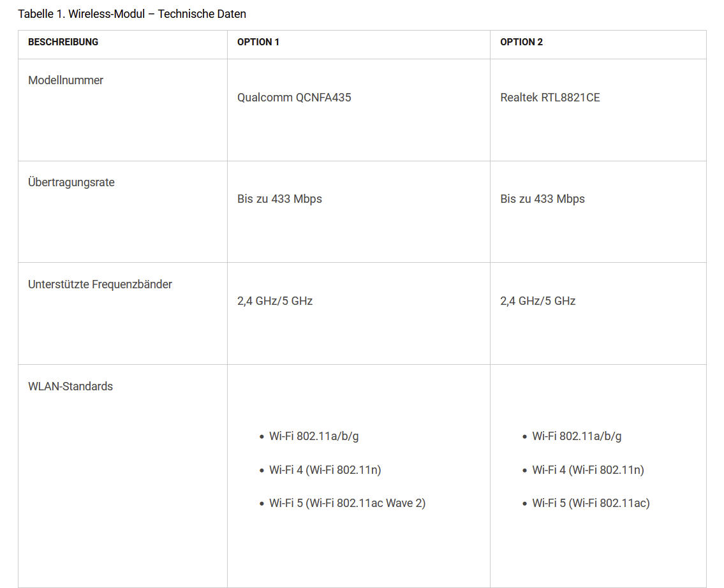Click Qualcomm QCNFA435 model text
Screen dimensions: 724x588
point(294,98)
